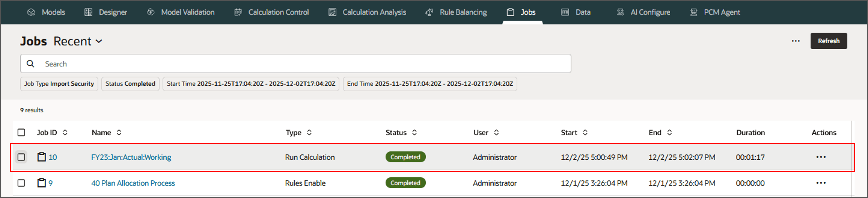Click the Model Validation icon
868x198 pixels.
pyautogui.click(x=151, y=12)
